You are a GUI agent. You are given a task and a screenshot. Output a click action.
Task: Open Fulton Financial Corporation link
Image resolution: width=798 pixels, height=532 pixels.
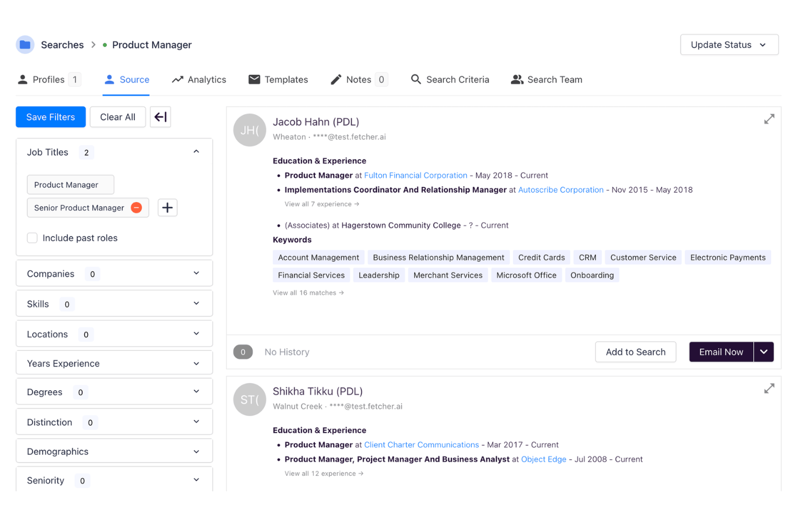tap(416, 176)
